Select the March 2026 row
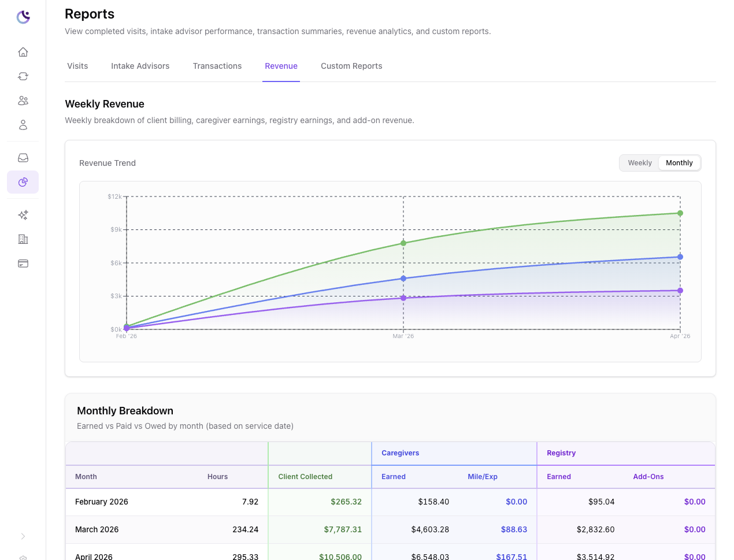The image size is (734, 560). (x=390, y=529)
